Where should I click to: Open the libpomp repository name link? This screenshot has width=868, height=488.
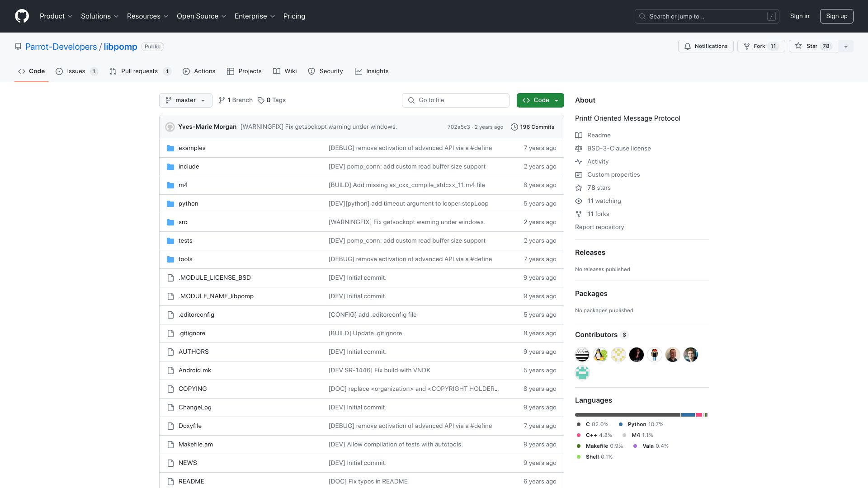(120, 47)
